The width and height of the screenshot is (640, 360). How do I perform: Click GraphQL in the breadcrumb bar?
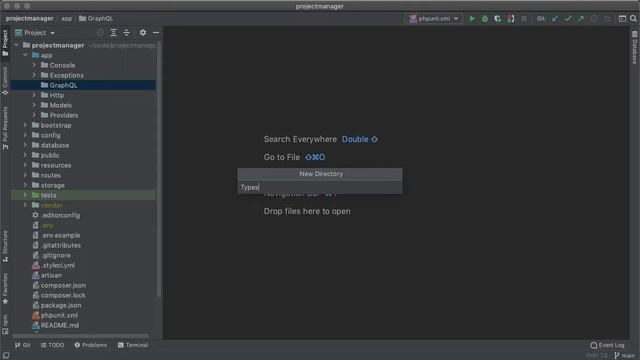point(96,19)
